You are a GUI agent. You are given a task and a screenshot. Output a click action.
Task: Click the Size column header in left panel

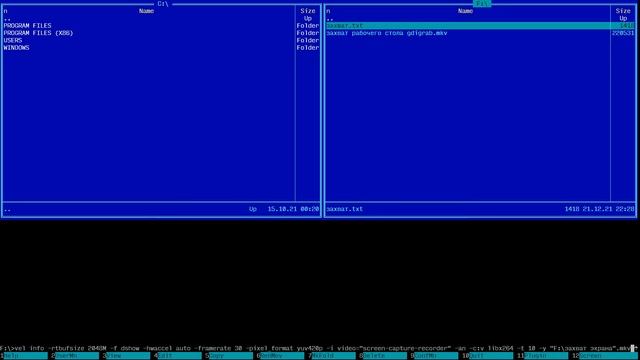pos(308,11)
